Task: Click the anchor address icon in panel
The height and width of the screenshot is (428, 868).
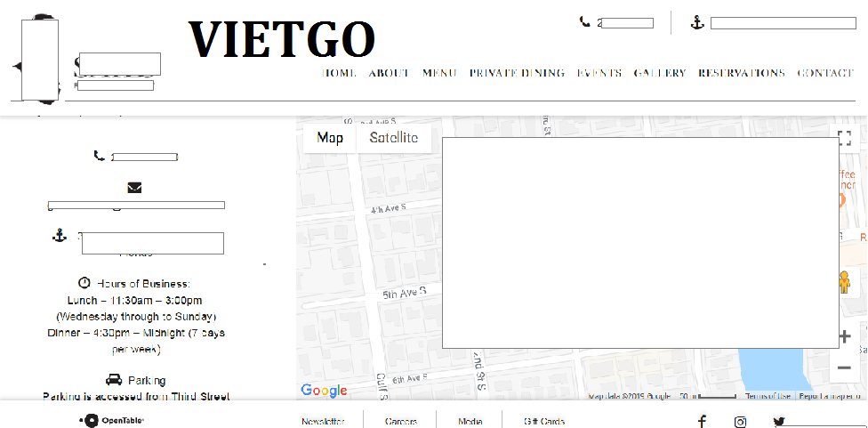Action: [60, 235]
